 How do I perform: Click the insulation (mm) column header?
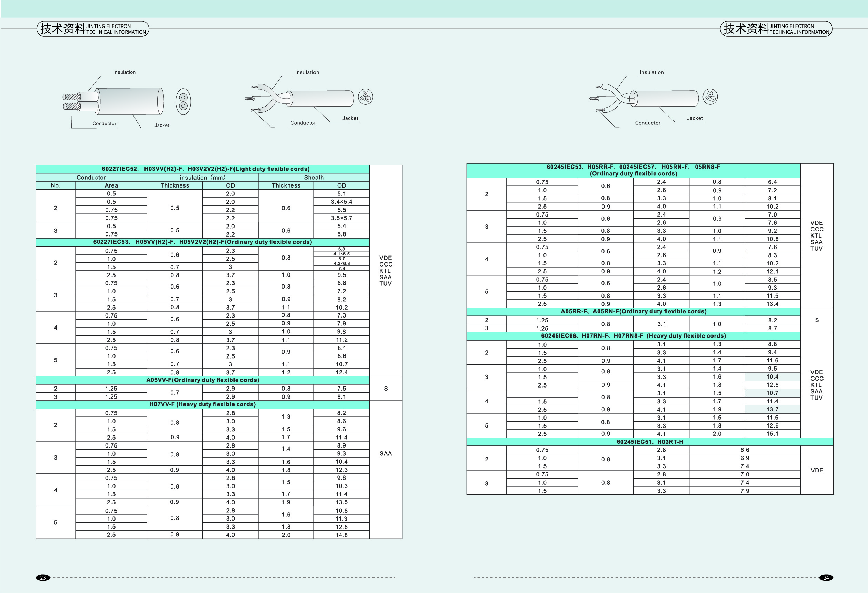pyautogui.click(x=202, y=177)
